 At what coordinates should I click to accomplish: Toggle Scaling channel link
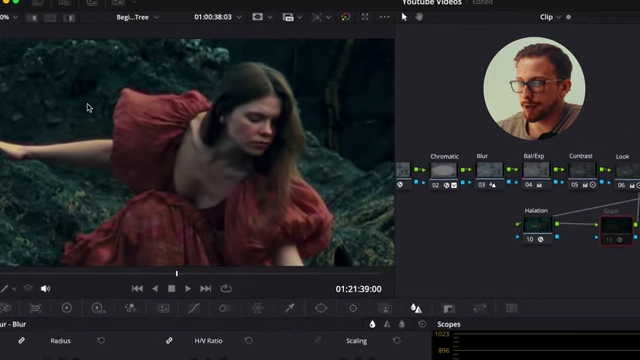(x=318, y=340)
